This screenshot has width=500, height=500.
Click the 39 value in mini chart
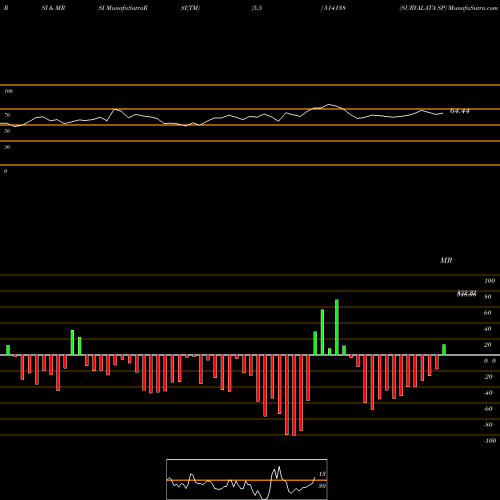point(322,486)
